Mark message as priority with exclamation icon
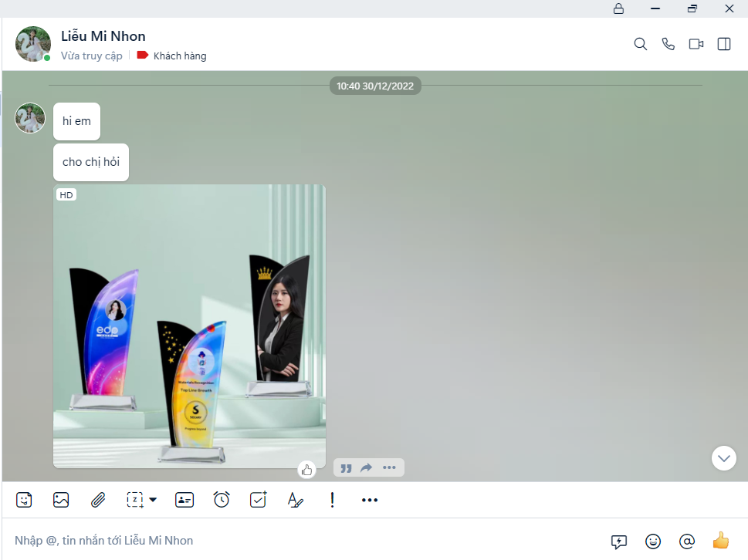 click(333, 500)
